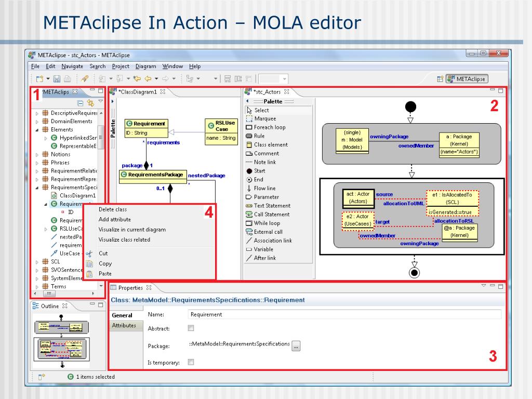Viewport: 532px width, 399px height.
Task: Select the Comment palette tool
Action: (x=262, y=153)
